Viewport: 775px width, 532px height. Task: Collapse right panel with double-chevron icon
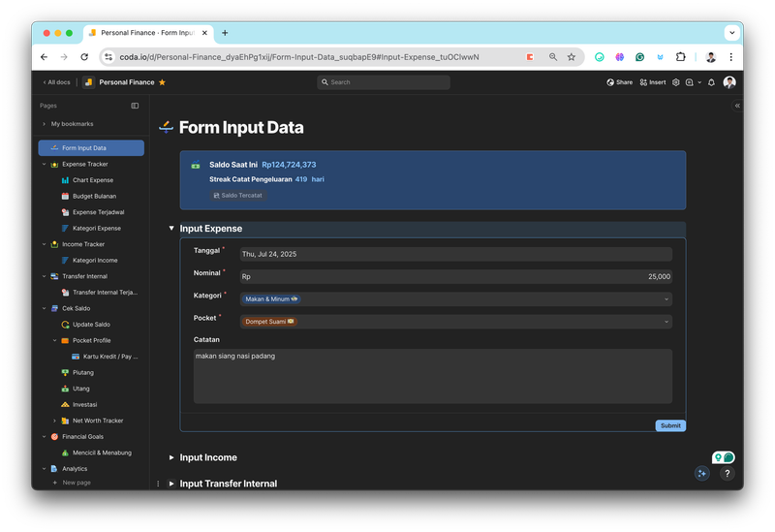(x=737, y=106)
